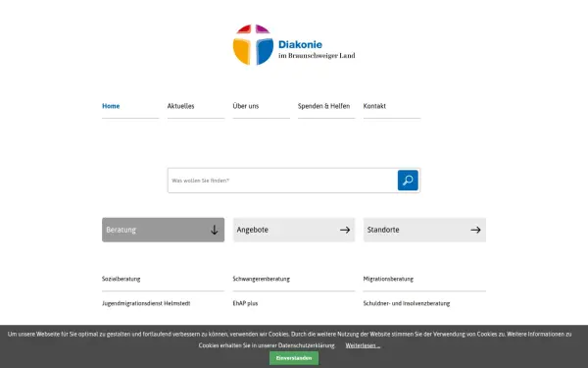
Task: Click the right arrow on Angebote
Action: click(x=345, y=230)
